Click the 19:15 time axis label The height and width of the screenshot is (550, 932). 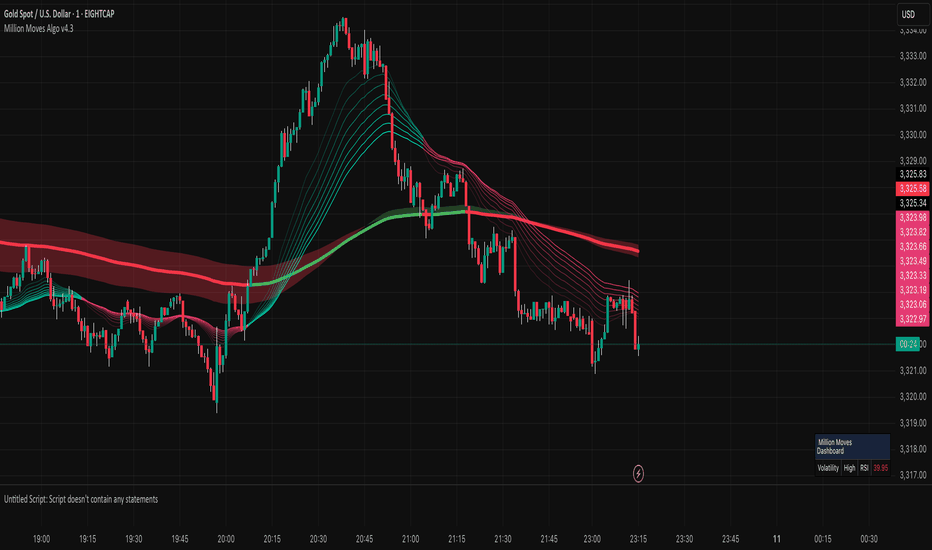[87, 539]
